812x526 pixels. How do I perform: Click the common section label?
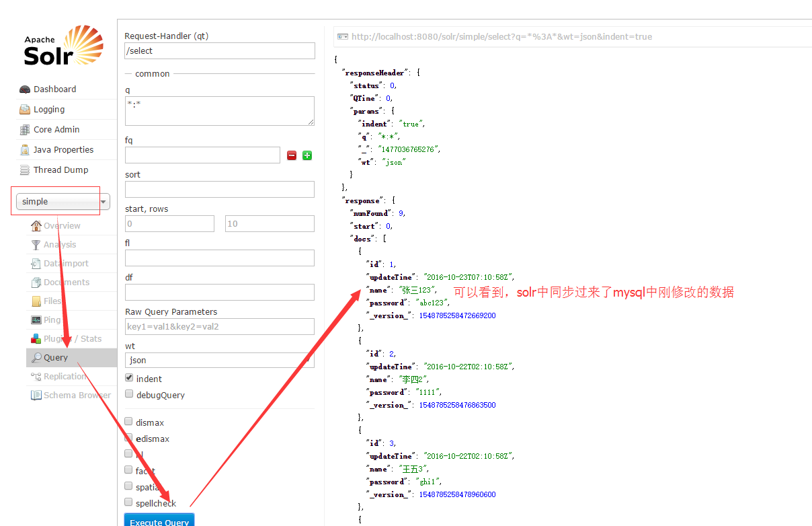pos(153,74)
